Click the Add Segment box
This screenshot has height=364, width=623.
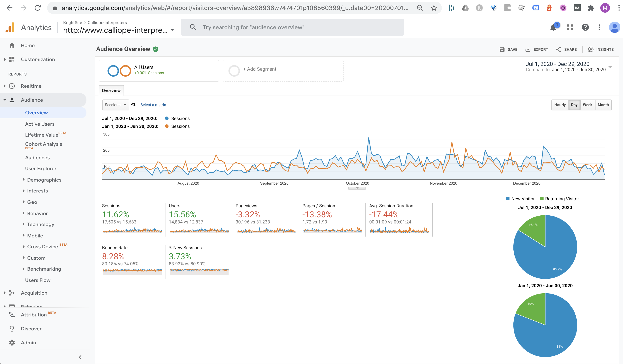283,70
